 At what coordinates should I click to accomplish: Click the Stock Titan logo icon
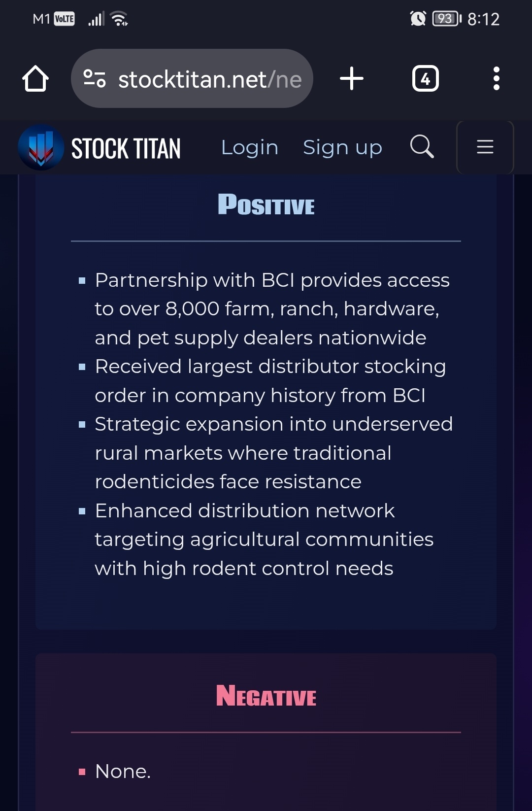(41, 147)
